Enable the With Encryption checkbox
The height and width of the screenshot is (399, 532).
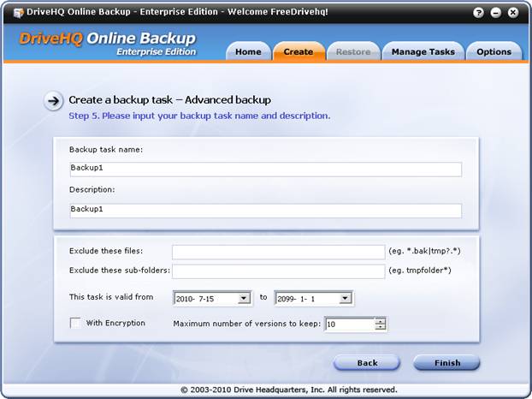click(75, 323)
